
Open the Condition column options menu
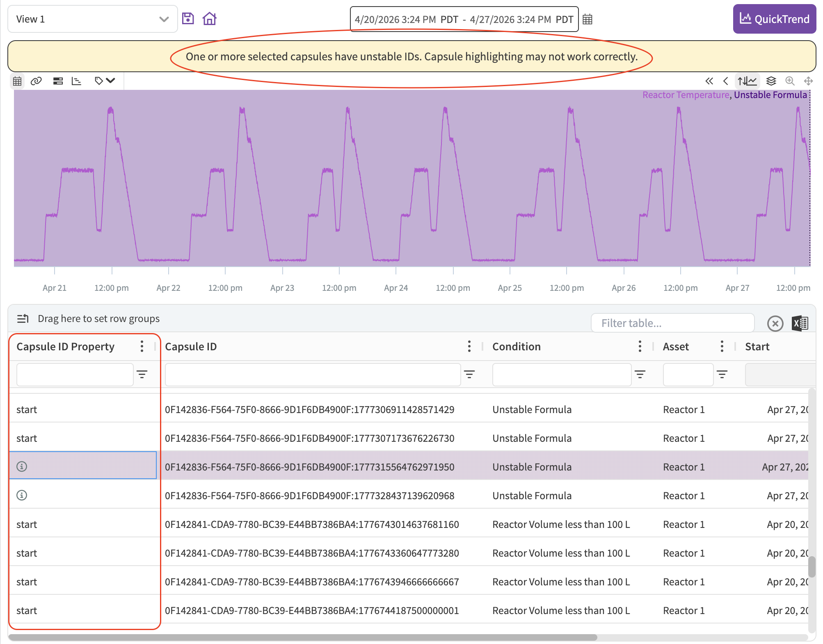click(640, 346)
